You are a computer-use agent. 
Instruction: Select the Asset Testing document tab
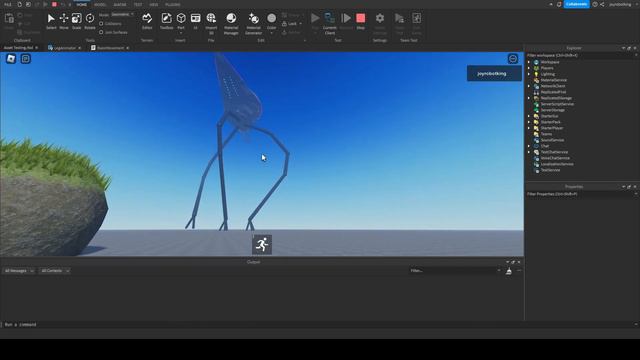click(x=20, y=48)
